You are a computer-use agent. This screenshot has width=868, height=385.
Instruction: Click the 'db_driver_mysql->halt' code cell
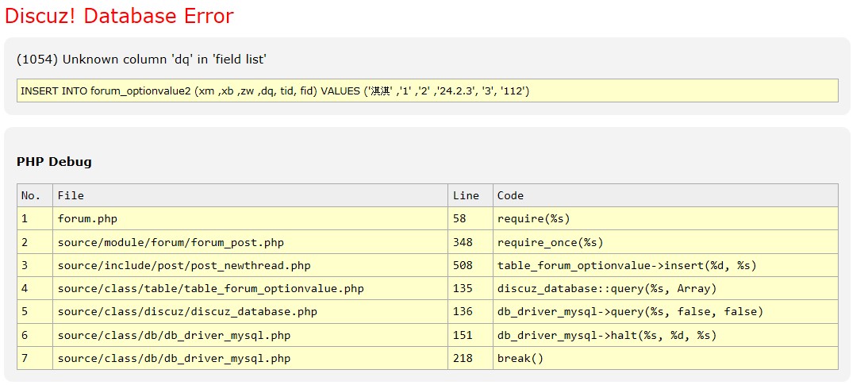click(x=666, y=335)
